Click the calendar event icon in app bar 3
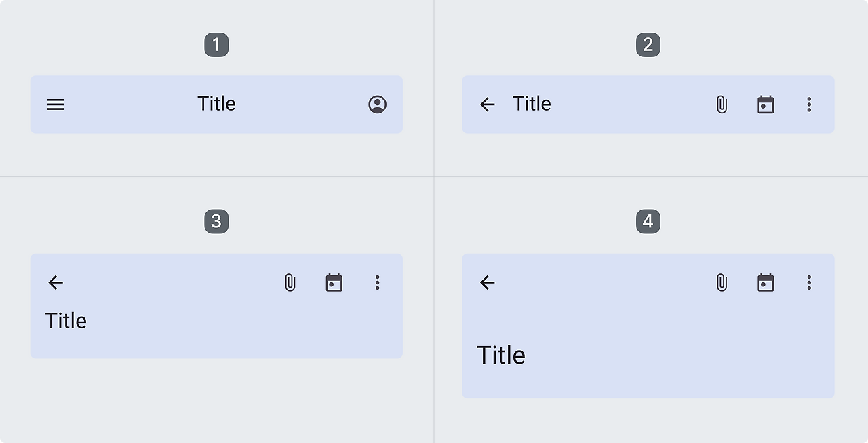The height and width of the screenshot is (443, 868). pos(334,283)
